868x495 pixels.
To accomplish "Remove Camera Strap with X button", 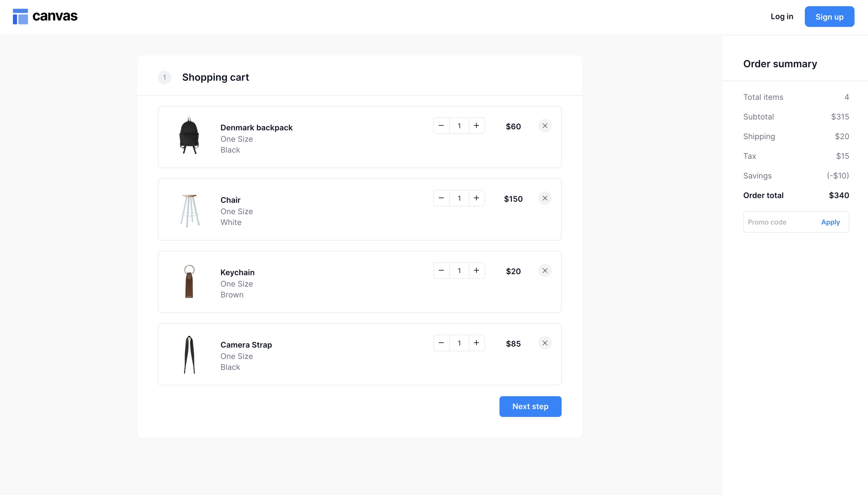I will (x=545, y=343).
